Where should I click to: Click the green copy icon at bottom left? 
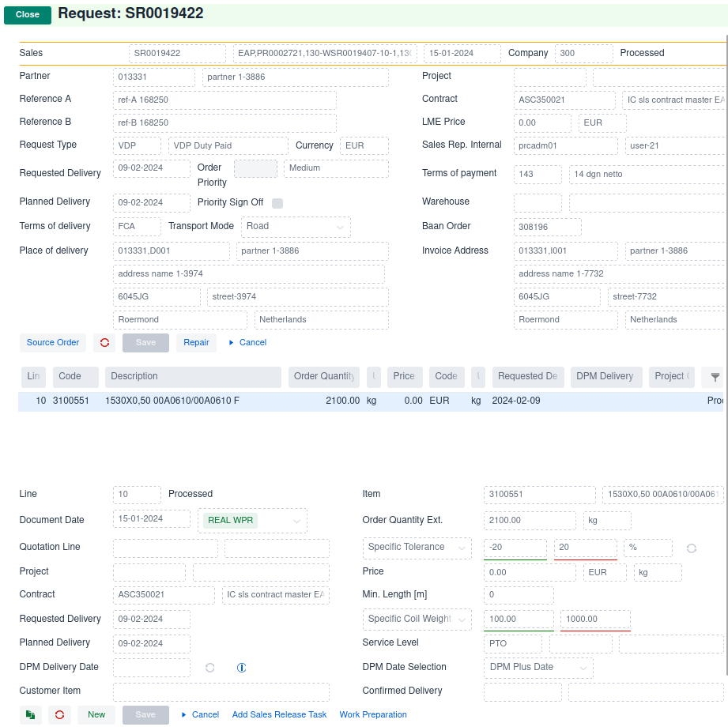click(31, 715)
